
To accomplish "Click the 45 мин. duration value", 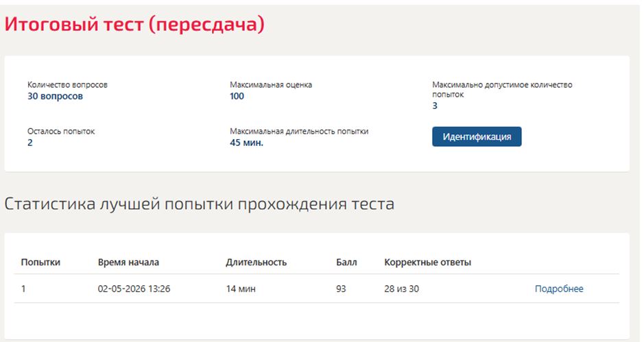I will [x=246, y=143].
